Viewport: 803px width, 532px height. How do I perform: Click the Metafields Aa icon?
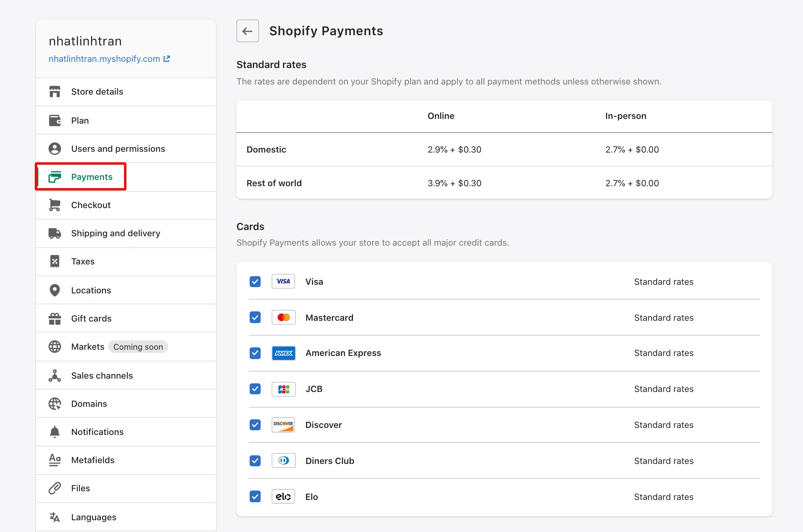55,460
